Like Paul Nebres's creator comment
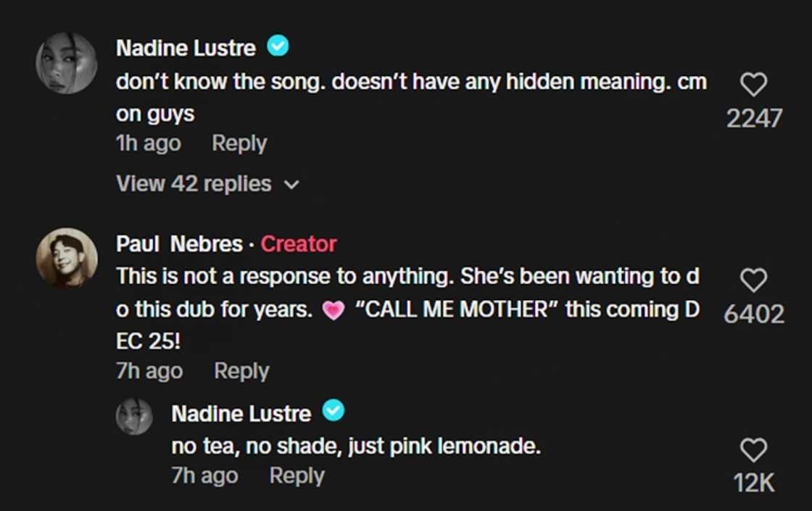 pos(754,280)
